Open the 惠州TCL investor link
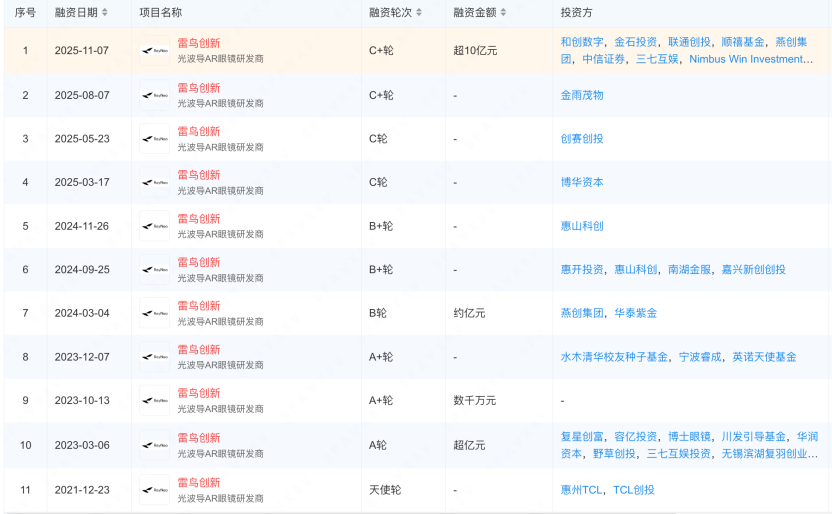832x514 pixels. (582, 490)
